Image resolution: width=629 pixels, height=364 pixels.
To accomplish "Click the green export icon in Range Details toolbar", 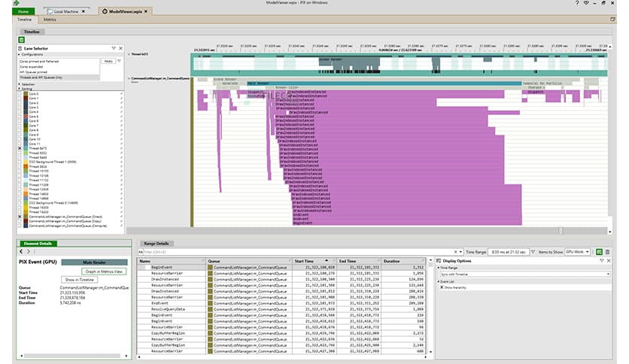I will click(x=599, y=252).
